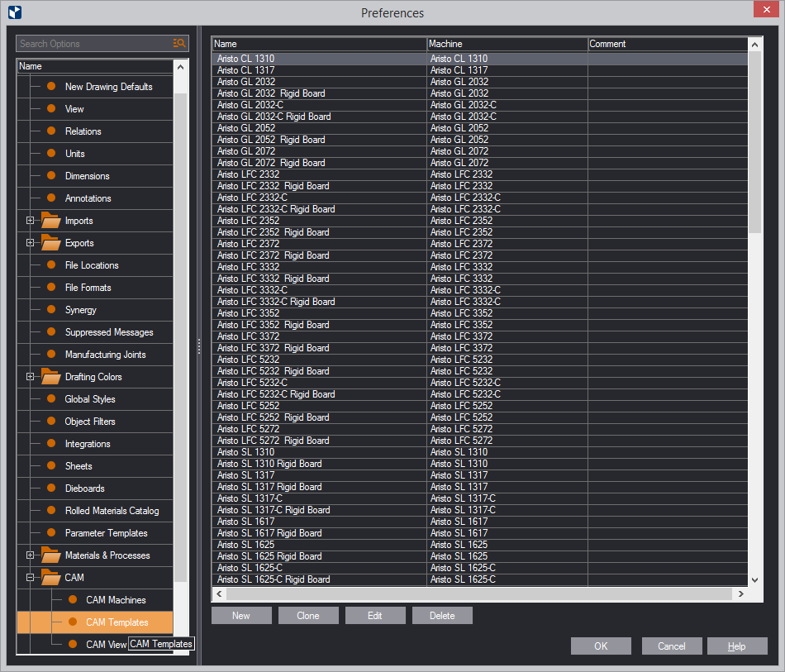Select Sheets in the tree
The width and height of the screenshot is (785, 672).
coord(78,466)
